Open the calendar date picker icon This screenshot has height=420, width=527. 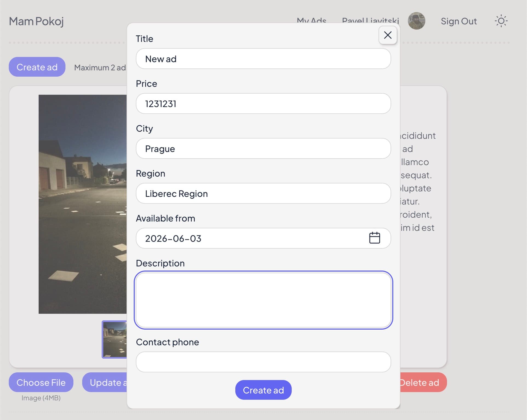pyautogui.click(x=374, y=238)
